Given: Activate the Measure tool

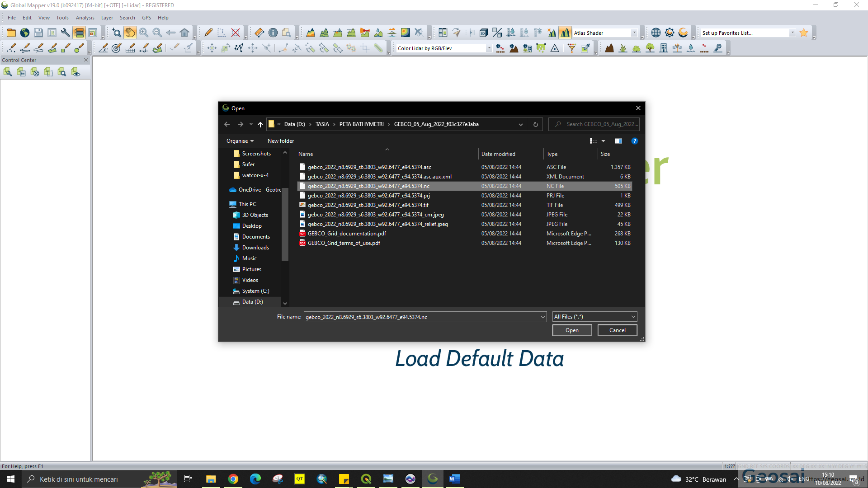Looking at the screenshot, I should click(259, 32).
